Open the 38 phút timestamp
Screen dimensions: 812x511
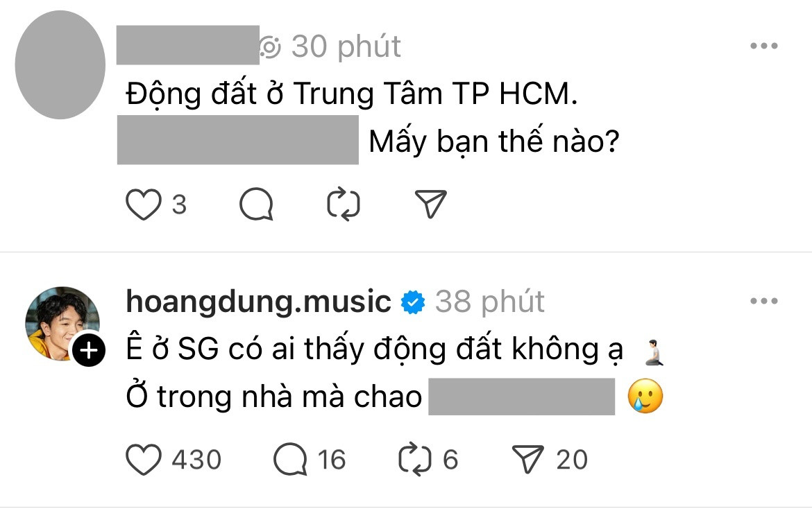pos(489,301)
